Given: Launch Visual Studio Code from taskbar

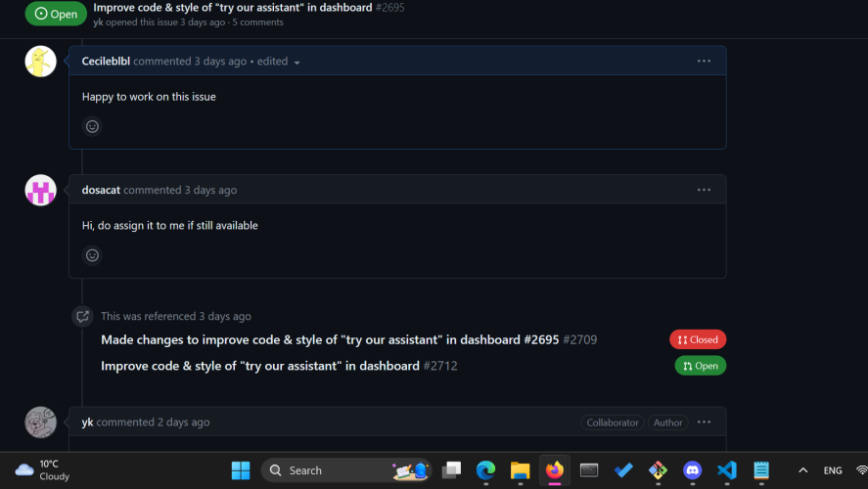Looking at the screenshot, I should click(x=727, y=470).
